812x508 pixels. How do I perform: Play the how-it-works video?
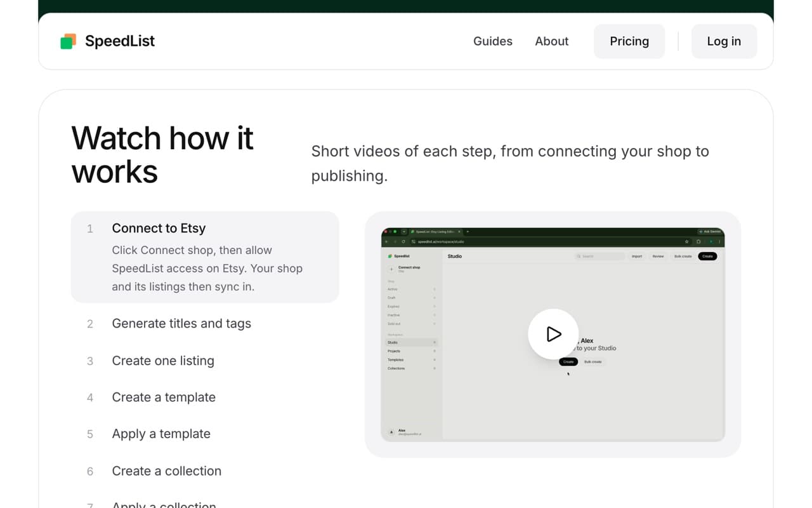point(553,334)
